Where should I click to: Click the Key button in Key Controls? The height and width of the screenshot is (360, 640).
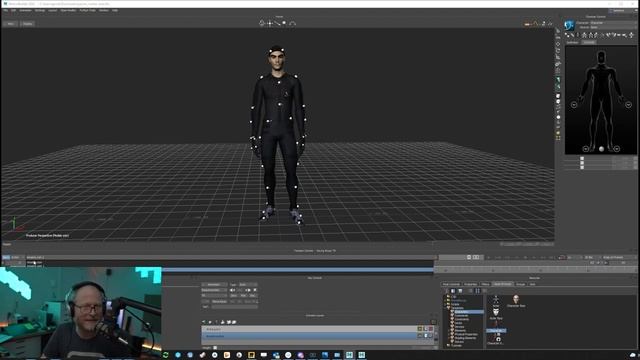244,296
